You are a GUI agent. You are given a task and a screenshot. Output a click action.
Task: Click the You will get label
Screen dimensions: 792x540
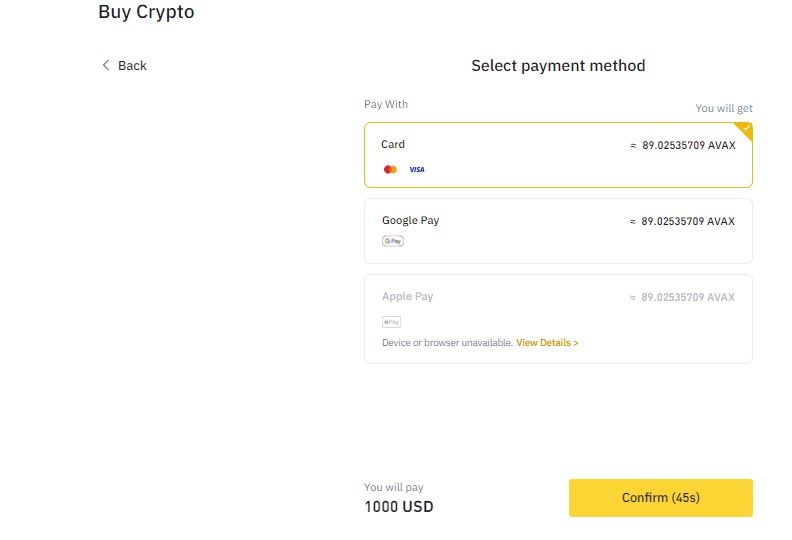[724, 108]
